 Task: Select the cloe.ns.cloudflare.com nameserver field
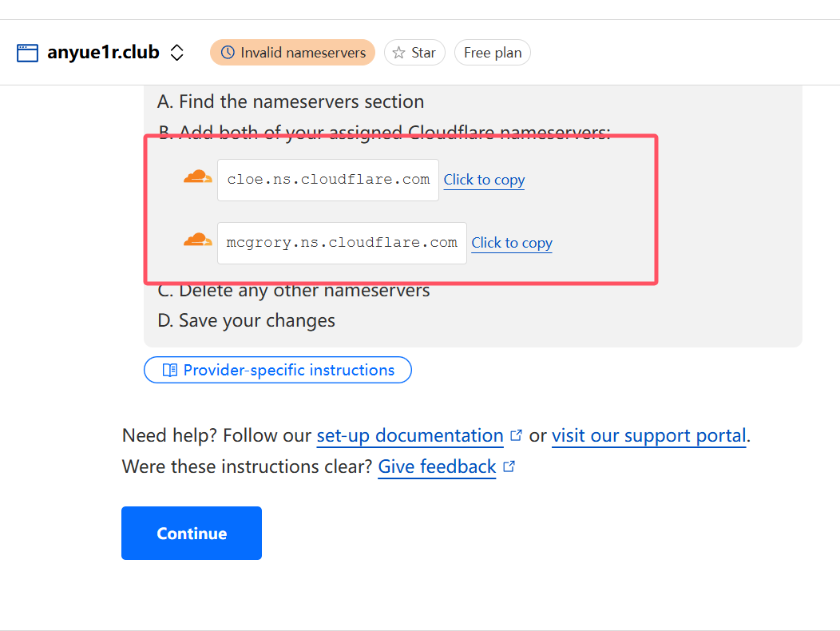pos(328,181)
